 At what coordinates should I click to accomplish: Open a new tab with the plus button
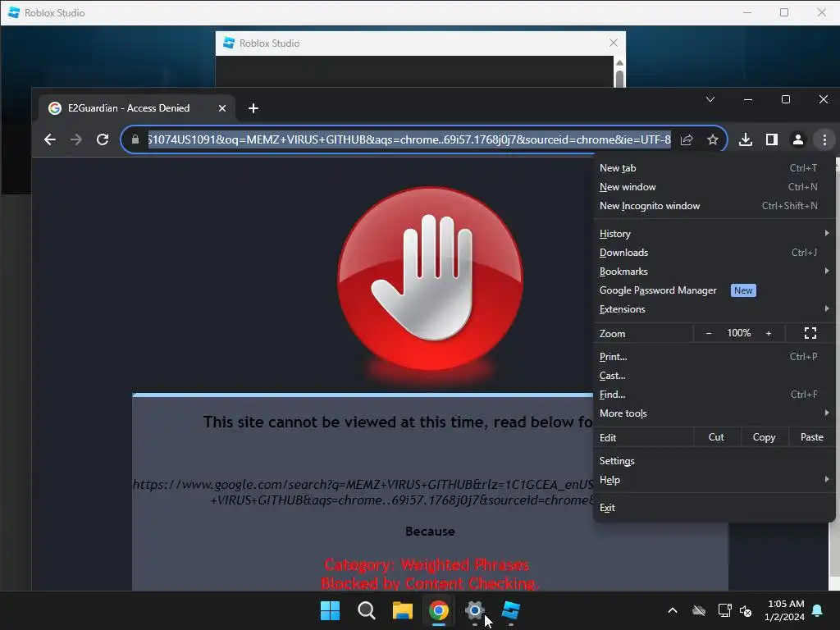[x=253, y=108]
